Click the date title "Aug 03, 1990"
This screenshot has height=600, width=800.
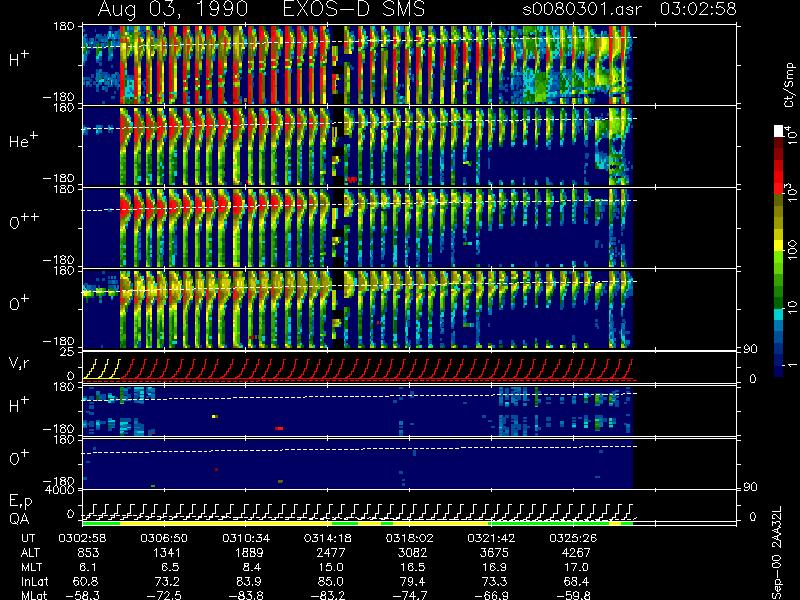pyautogui.click(x=173, y=9)
